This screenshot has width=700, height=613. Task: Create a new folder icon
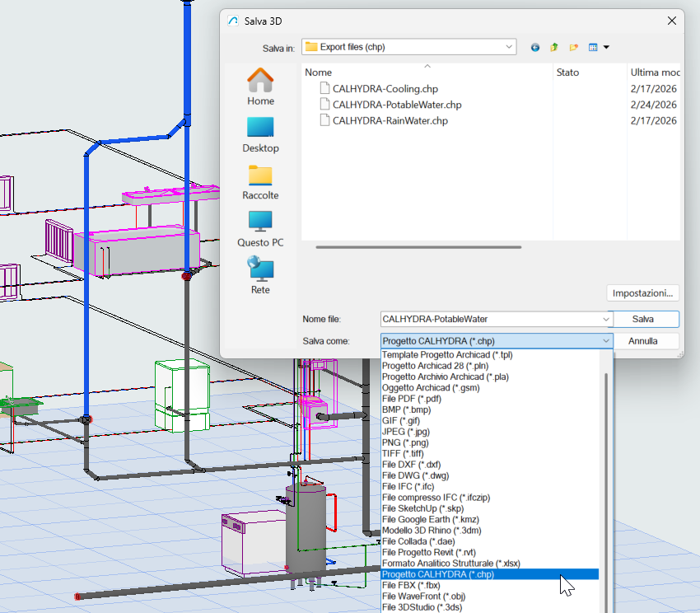tap(574, 47)
